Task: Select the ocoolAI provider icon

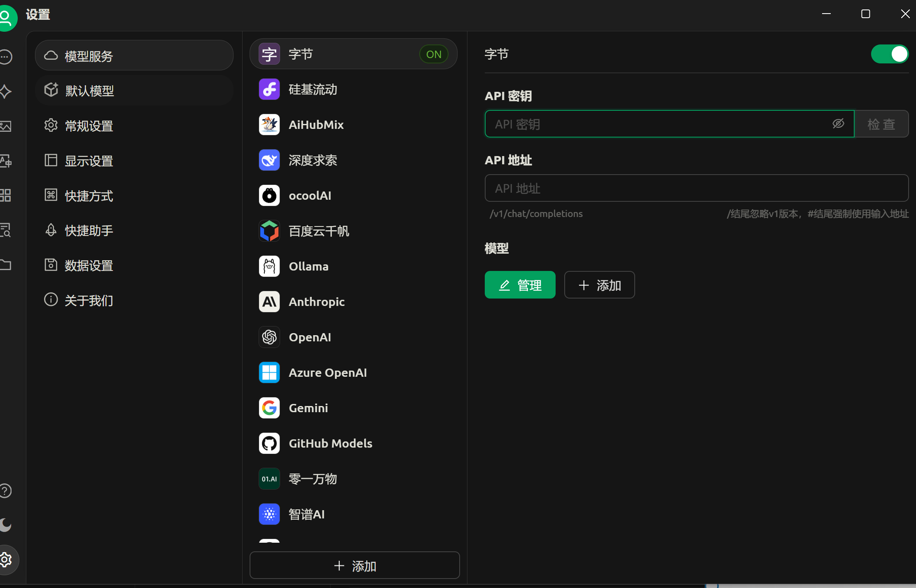Action: (x=269, y=196)
